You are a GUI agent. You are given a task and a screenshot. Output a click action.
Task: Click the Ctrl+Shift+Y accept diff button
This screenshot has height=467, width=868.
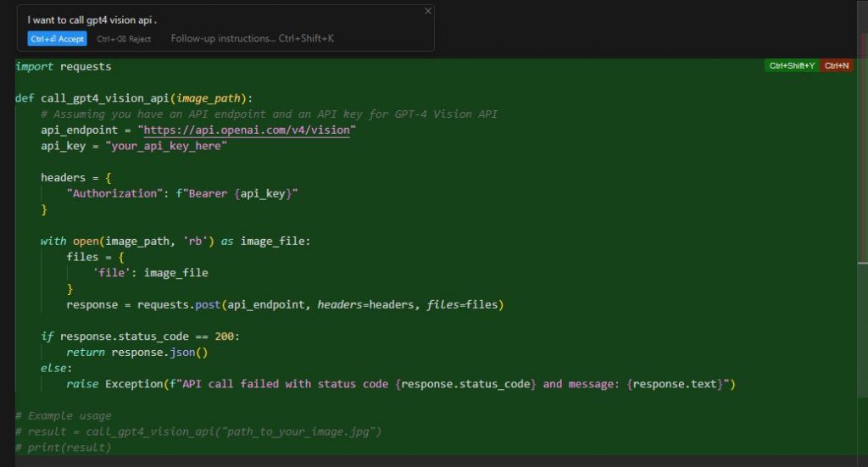(792, 66)
